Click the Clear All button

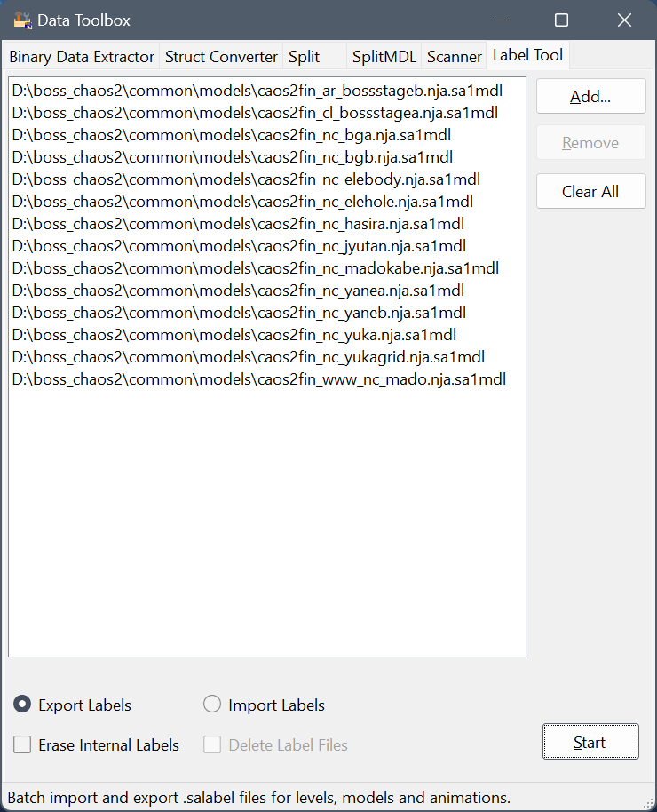click(x=590, y=191)
